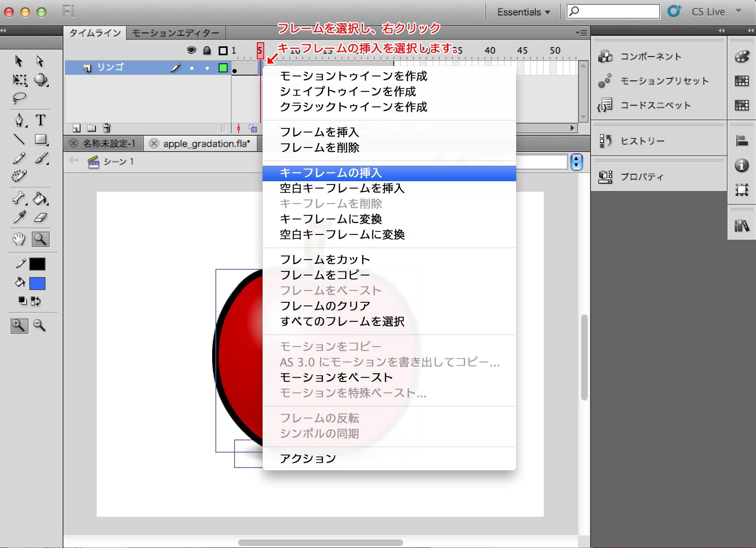Expand the CS Live dropdown
This screenshot has height=548, width=756.
point(739,11)
